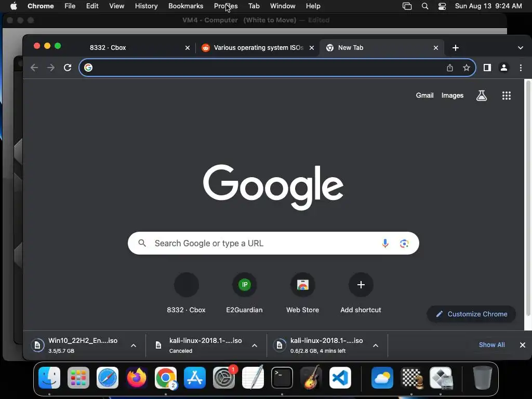The height and width of the screenshot is (399, 532).
Task: Bookmark this tab with the star icon
Action: click(x=467, y=68)
